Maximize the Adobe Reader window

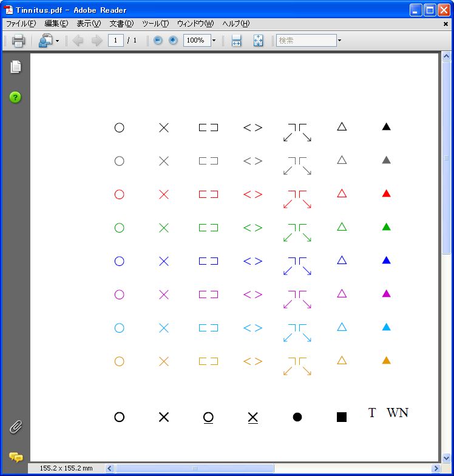point(430,10)
